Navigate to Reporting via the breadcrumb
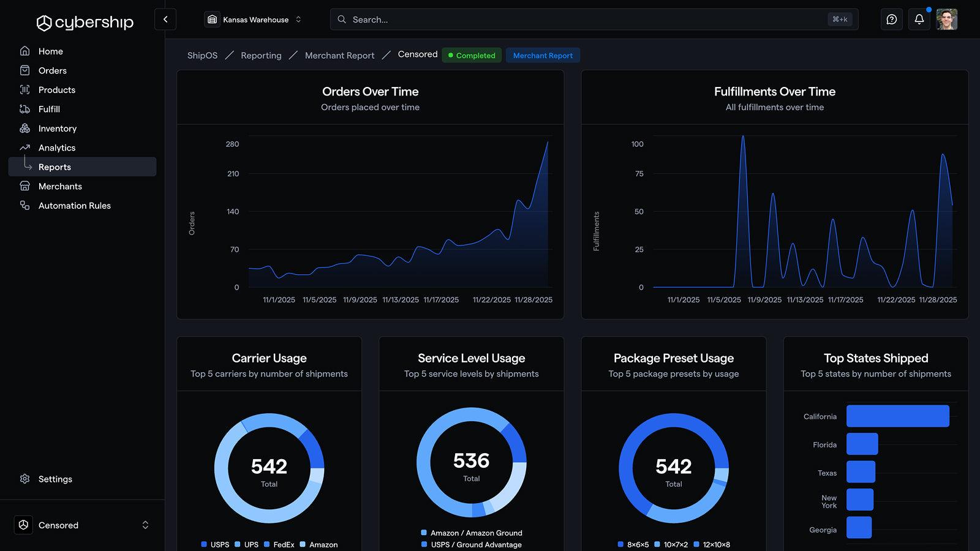The height and width of the screenshot is (551, 980). (261, 55)
